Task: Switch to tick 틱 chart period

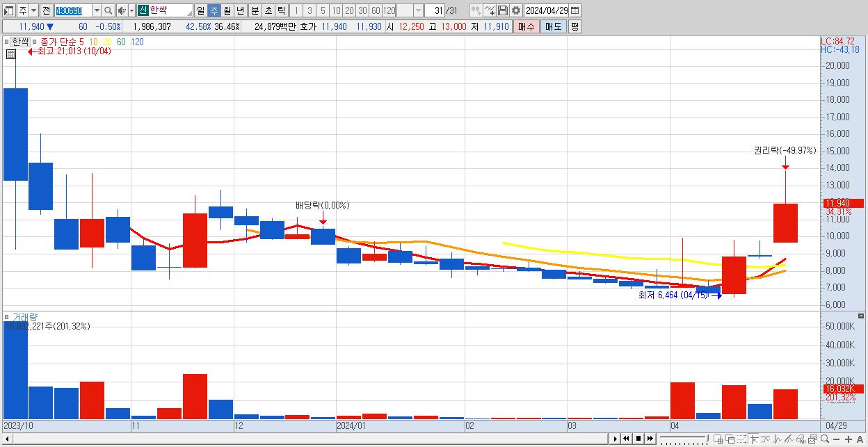Action: [281, 10]
